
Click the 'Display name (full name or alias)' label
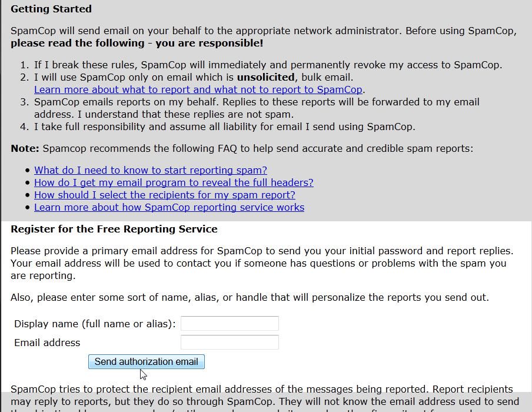point(95,324)
